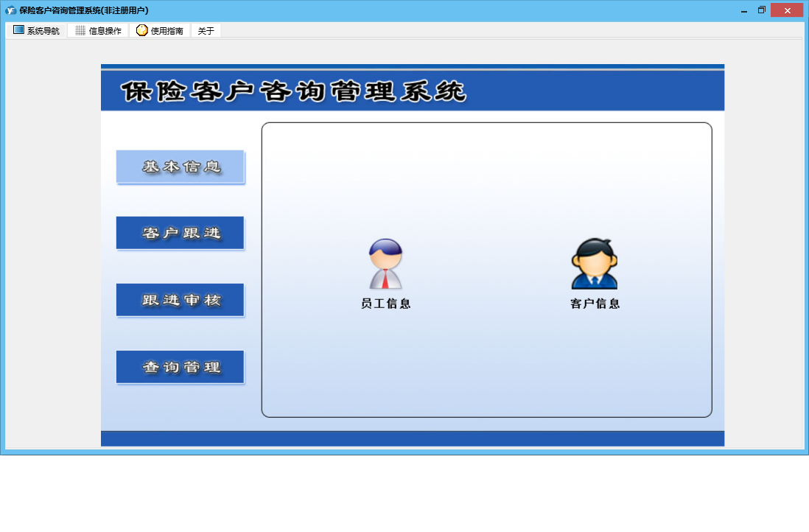
Task: Open the 员工信息 employee avatar icon
Action: click(x=385, y=264)
